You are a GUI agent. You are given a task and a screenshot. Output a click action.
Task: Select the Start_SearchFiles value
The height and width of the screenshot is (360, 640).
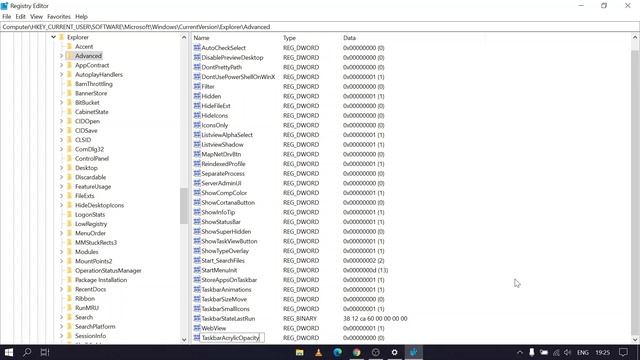click(223, 260)
